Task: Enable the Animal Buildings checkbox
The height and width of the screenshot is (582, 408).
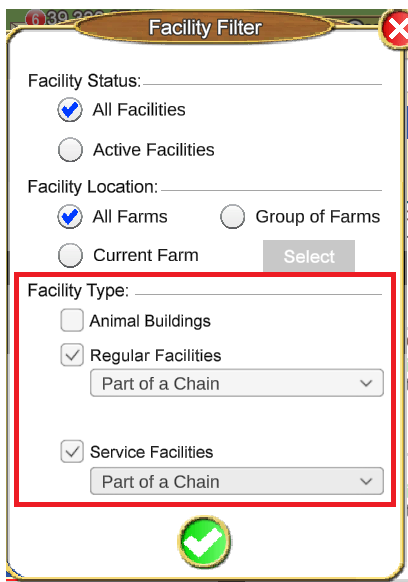Action: click(72, 320)
